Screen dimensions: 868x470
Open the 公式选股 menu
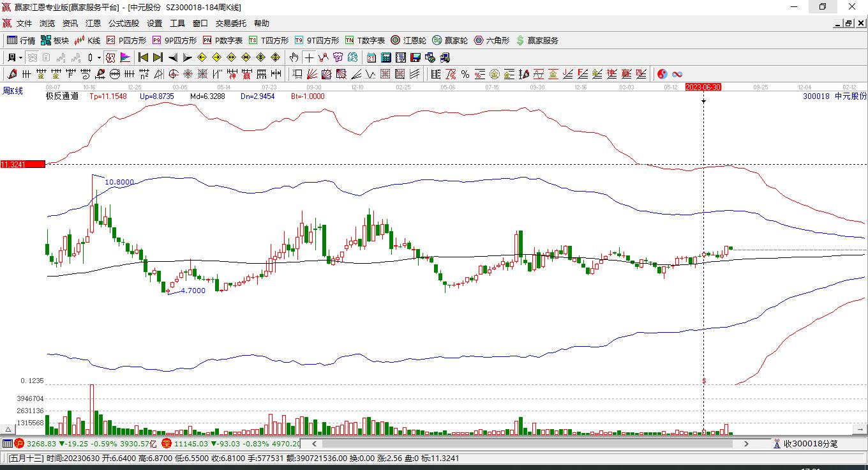123,24
